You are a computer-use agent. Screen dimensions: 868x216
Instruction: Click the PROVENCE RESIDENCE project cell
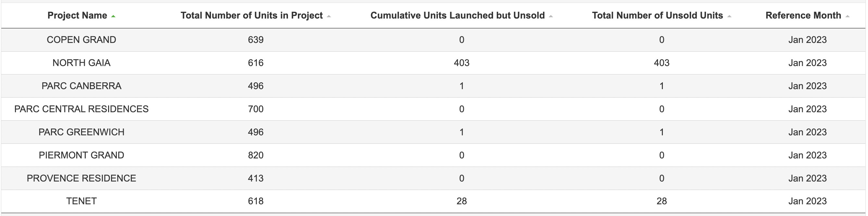pos(81,178)
